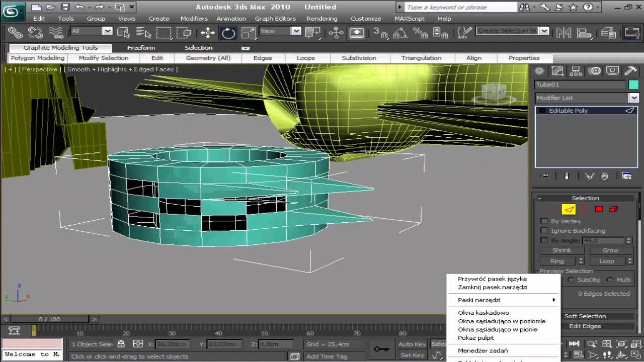Expand the Soft Selection rollout

[585, 316]
